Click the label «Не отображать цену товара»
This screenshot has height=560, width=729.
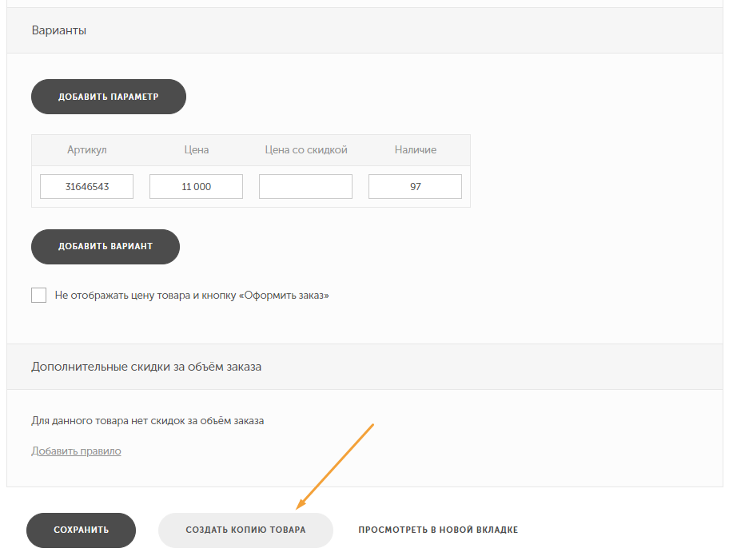click(x=192, y=296)
